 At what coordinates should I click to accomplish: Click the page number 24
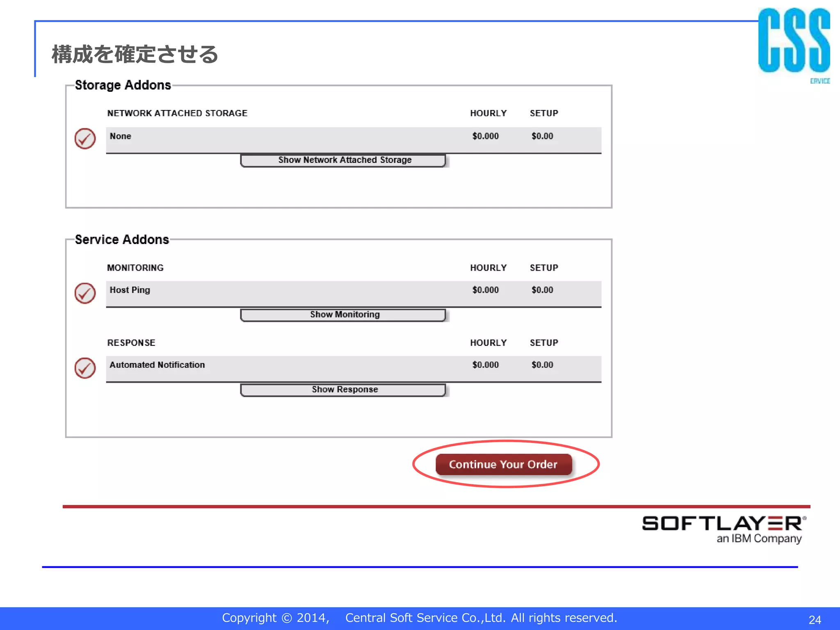[x=815, y=620]
